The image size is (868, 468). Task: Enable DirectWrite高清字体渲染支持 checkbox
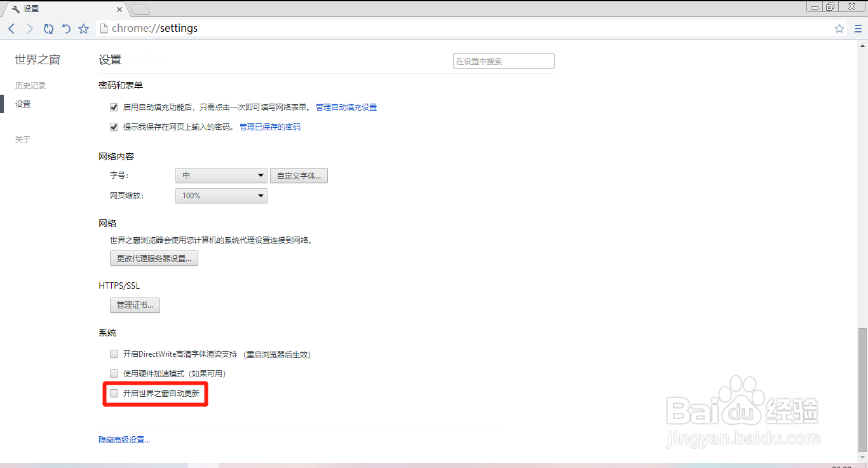pos(114,354)
